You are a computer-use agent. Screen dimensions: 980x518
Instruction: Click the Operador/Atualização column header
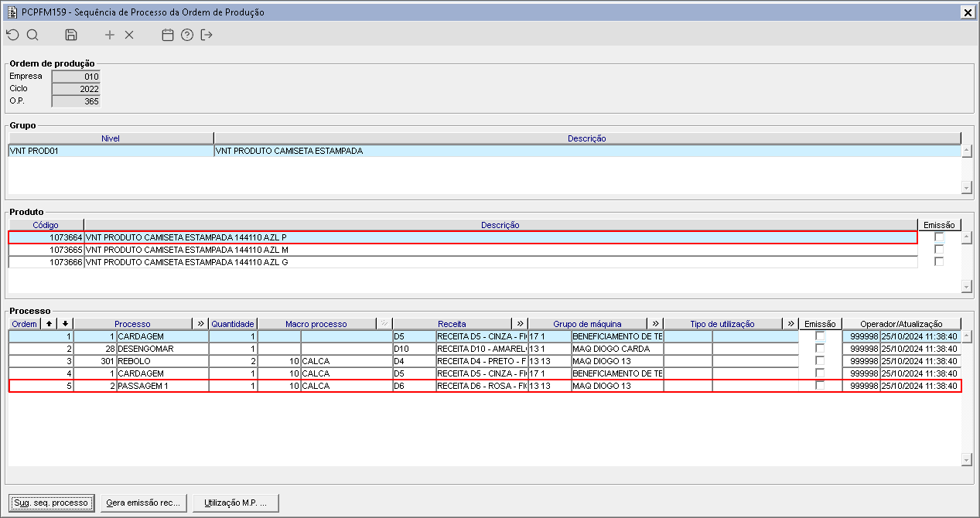click(x=901, y=324)
